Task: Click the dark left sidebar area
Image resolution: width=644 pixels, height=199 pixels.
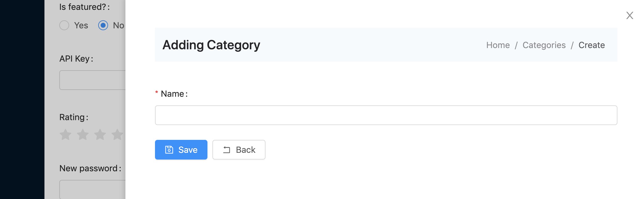Action: tap(22, 99)
